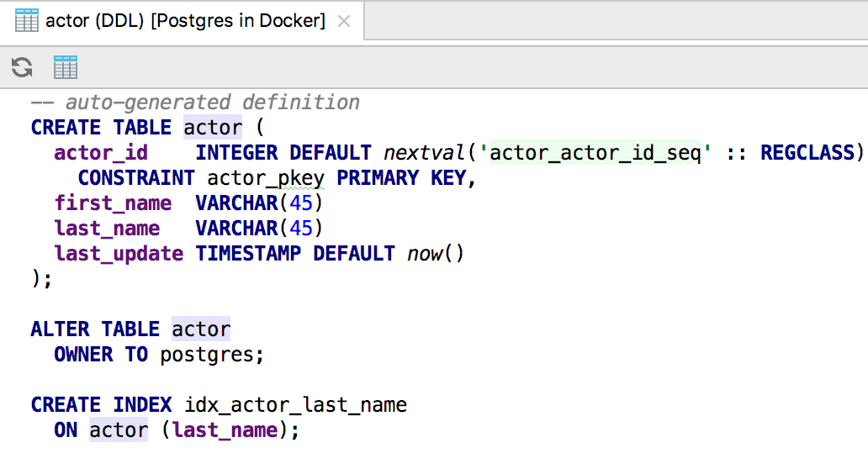Click the actor_pkey constraint name
This screenshot has height=474, width=868.
266,178
